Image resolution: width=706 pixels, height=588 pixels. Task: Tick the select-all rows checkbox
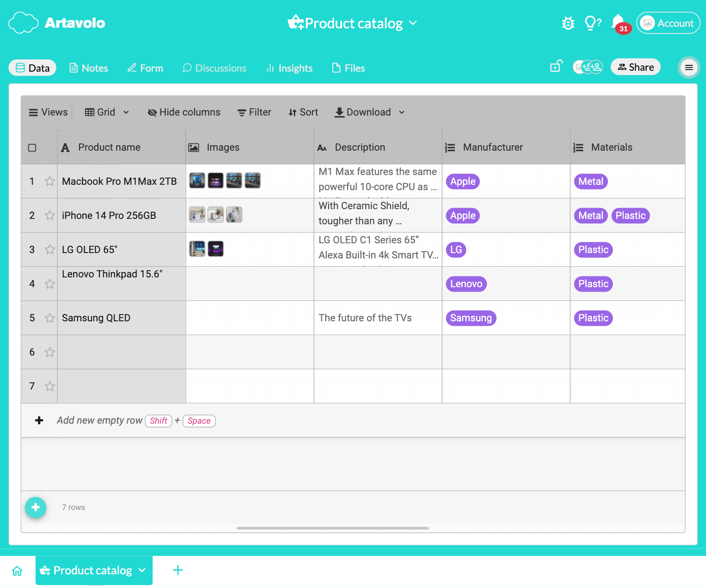click(x=32, y=148)
